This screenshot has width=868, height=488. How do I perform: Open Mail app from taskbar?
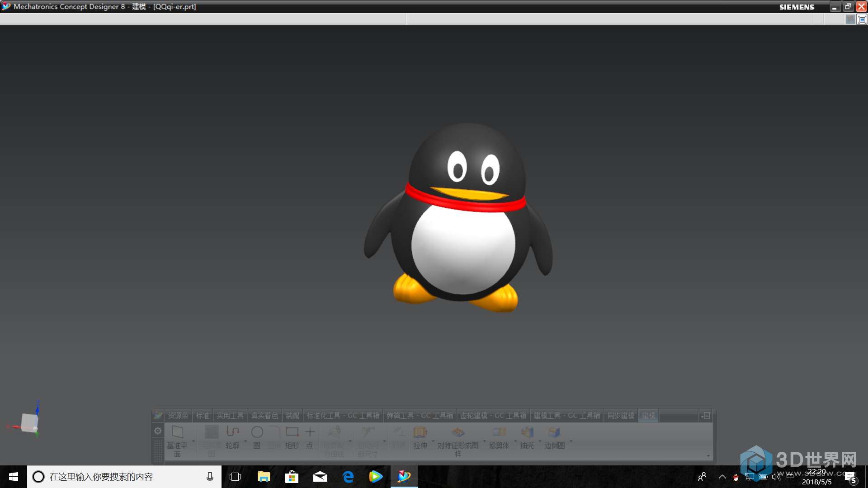coord(320,477)
